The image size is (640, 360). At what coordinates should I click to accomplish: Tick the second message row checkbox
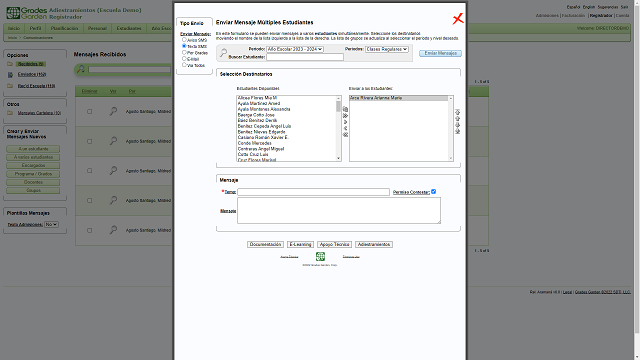tap(89, 141)
